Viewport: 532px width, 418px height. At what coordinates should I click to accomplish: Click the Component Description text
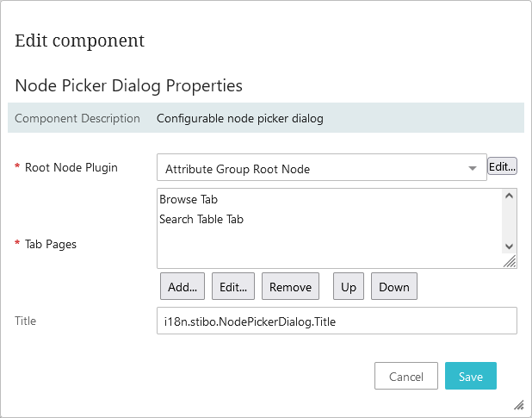pos(240,119)
